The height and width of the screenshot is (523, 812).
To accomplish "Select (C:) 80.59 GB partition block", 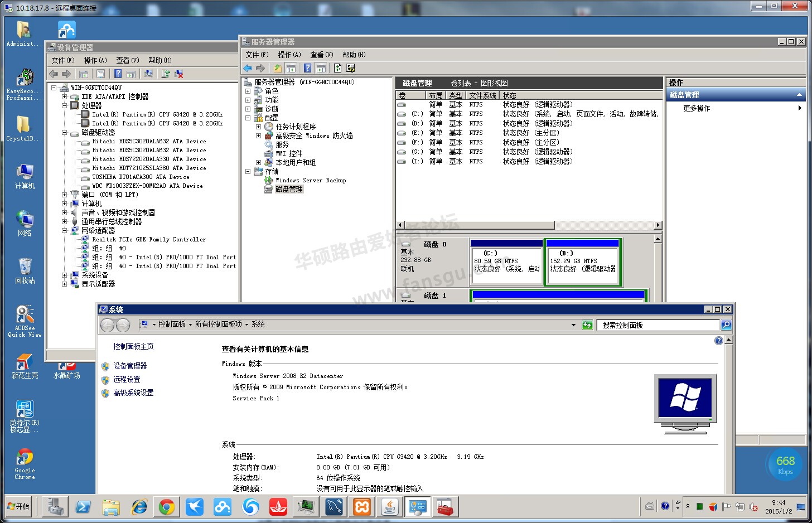I will coord(506,262).
